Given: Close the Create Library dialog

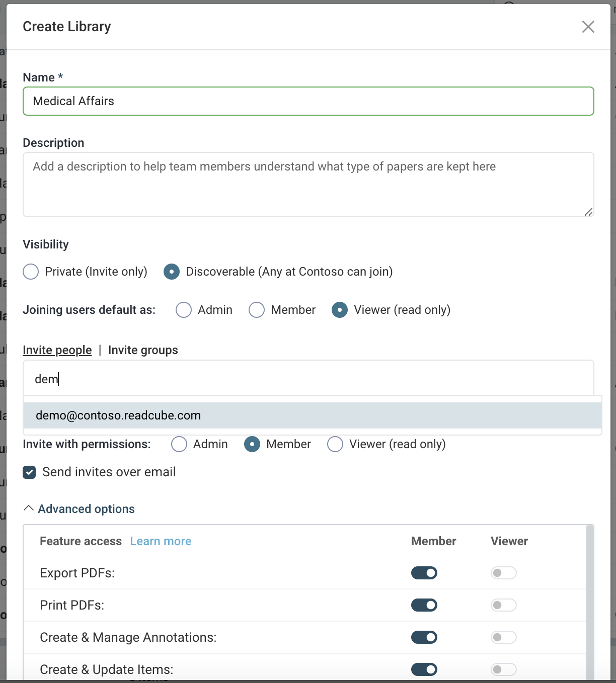Looking at the screenshot, I should pyautogui.click(x=588, y=27).
